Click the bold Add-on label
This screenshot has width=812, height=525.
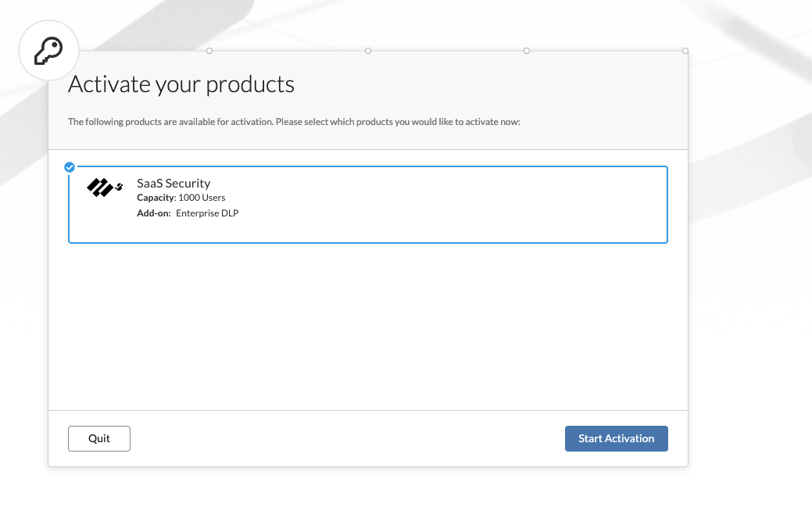point(154,212)
